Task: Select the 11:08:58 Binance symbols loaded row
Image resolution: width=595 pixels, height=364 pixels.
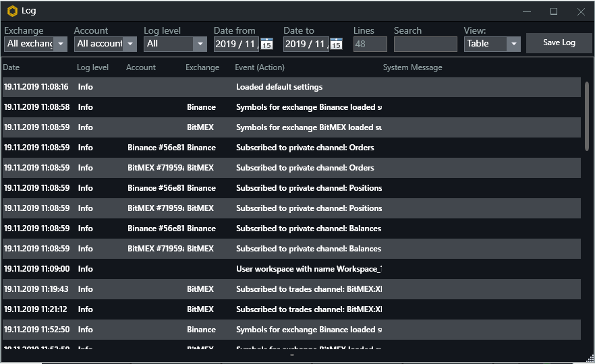Action: point(291,107)
